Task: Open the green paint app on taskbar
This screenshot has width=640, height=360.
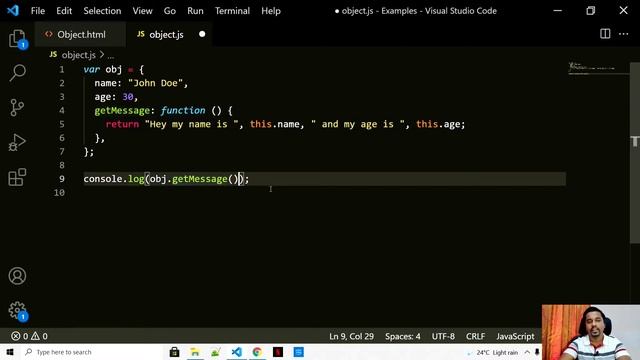Action: tap(216, 352)
